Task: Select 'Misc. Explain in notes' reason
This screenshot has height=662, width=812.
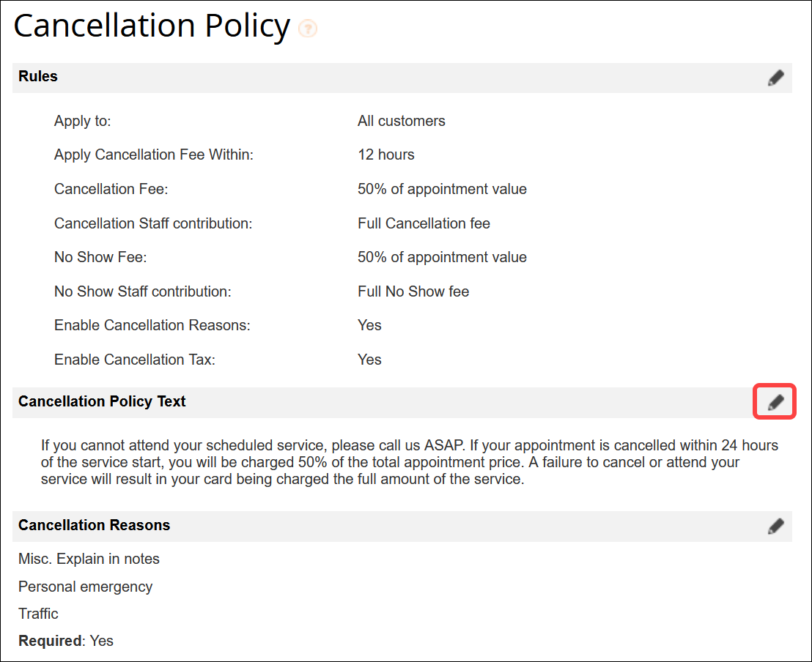Action: 89,559
